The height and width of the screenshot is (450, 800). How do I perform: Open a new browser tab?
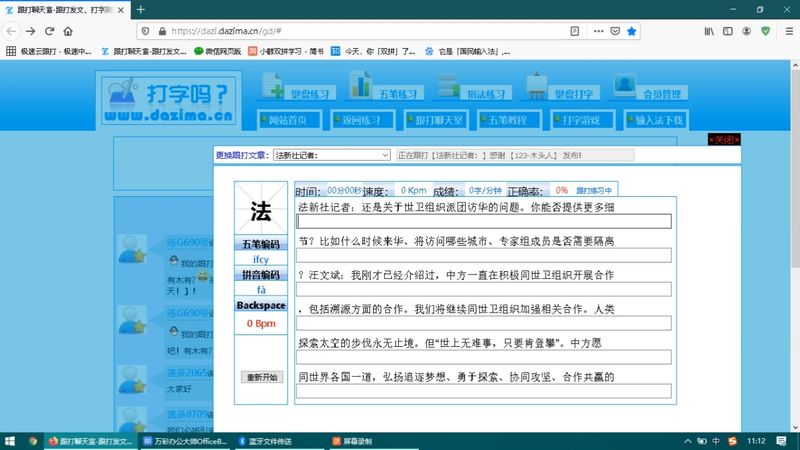tap(141, 9)
